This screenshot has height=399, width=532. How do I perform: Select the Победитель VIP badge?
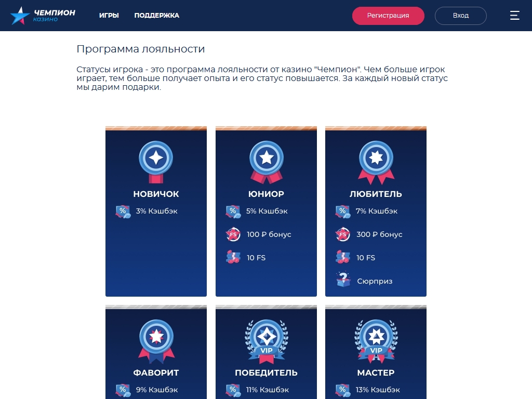click(267, 341)
